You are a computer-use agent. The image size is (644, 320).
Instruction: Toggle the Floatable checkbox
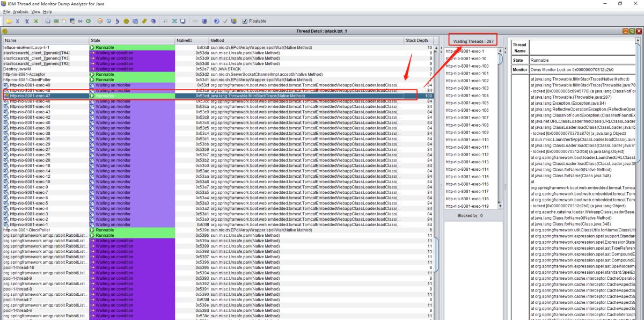pyautogui.click(x=245, y=21)
